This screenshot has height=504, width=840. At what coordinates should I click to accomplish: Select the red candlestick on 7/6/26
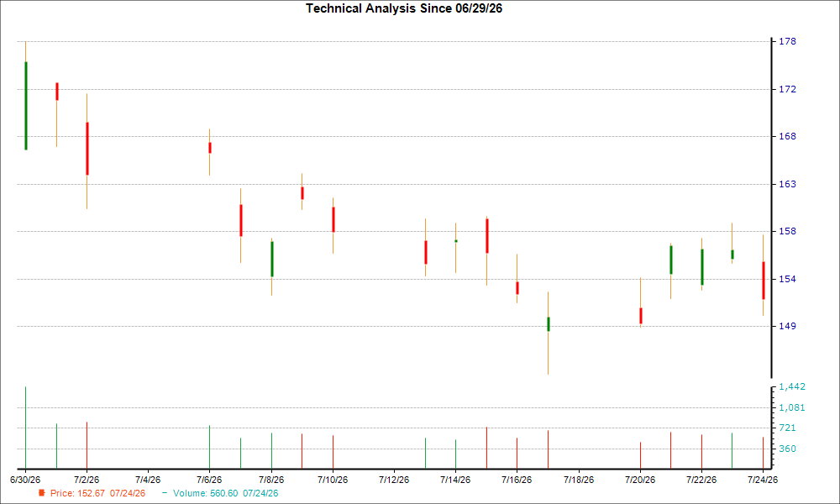click(x=210, y=148)
